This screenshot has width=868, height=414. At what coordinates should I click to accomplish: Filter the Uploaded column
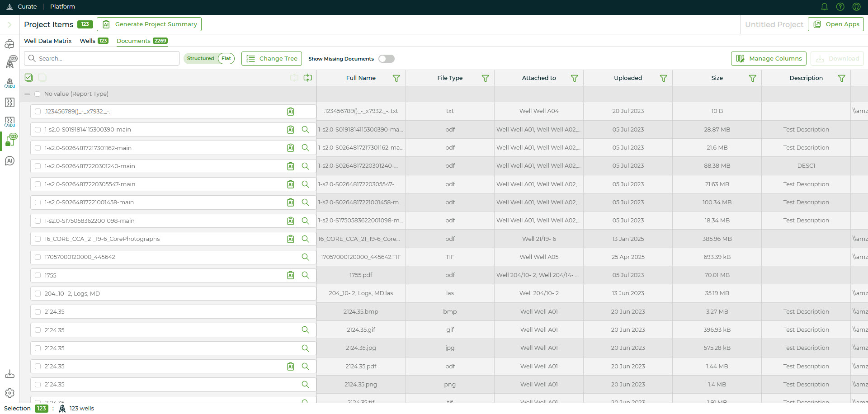pos(663,79)
